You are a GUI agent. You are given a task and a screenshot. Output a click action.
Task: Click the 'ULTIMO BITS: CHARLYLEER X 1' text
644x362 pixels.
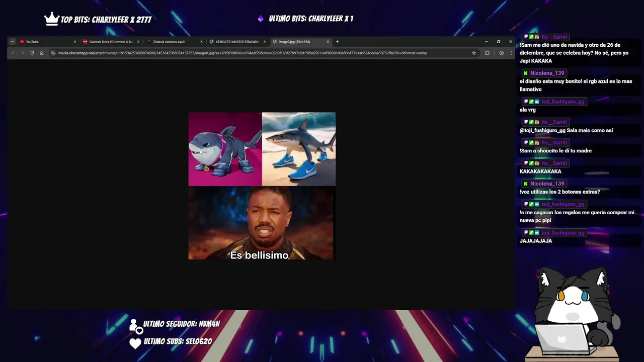[311, 19]
